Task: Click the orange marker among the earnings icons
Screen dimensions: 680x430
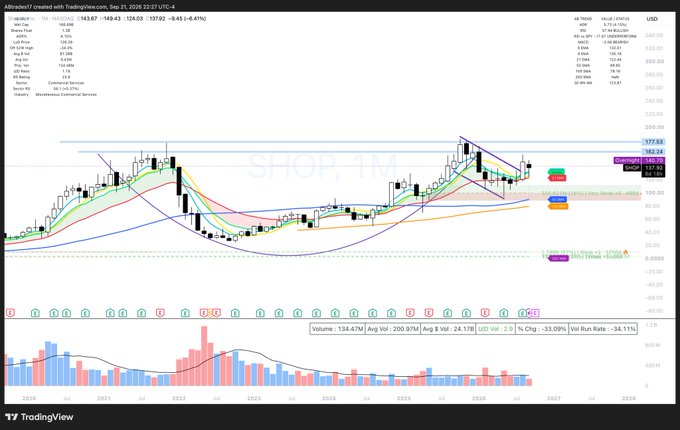Action: pos(210,313)
